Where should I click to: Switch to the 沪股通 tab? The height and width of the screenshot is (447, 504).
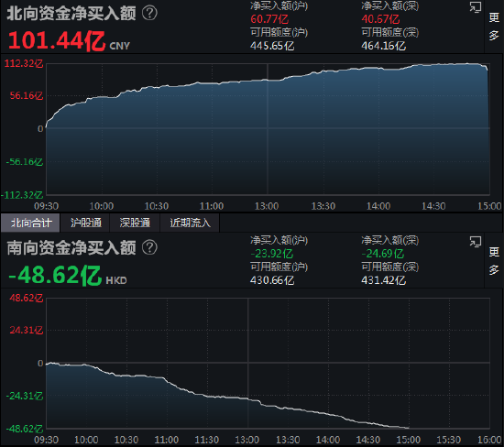(86, 223)
